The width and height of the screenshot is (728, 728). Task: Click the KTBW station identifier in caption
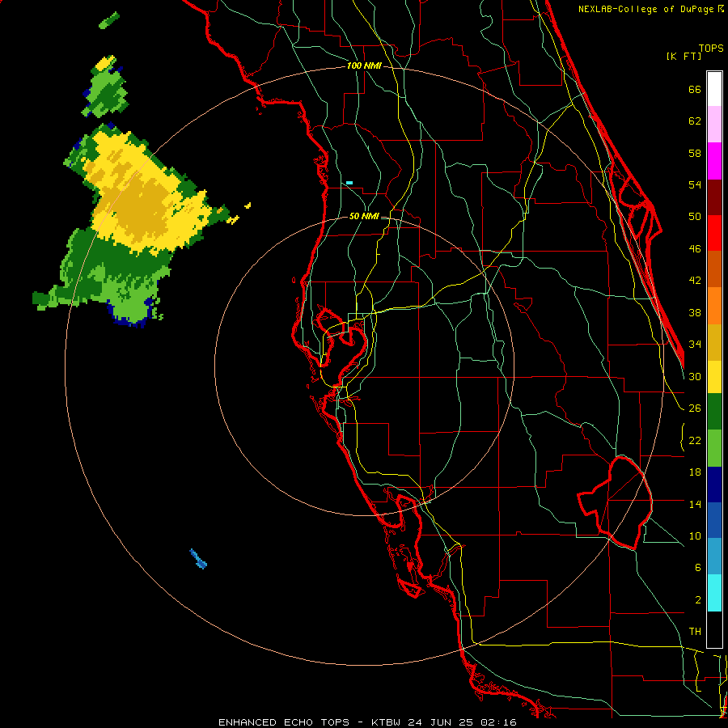tap(386, 722)
